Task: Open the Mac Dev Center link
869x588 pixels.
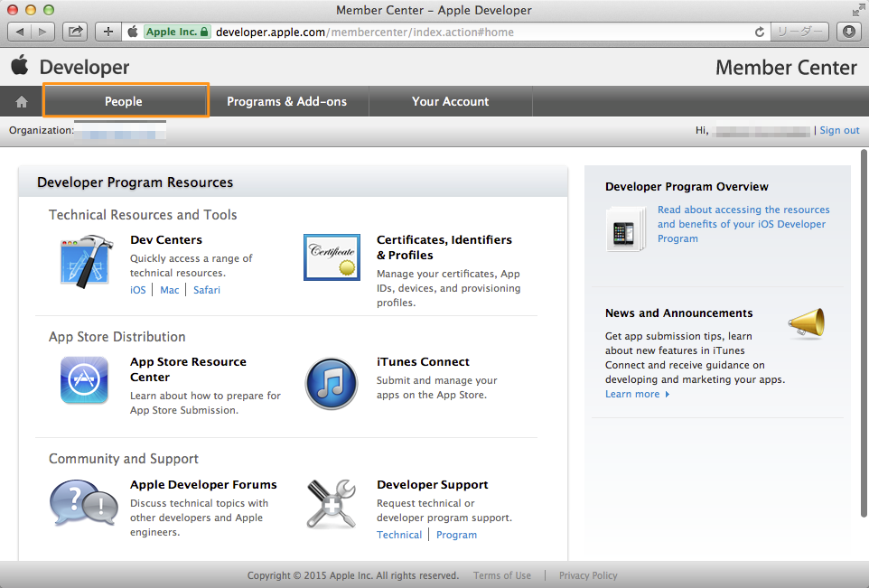Action: 170,290
